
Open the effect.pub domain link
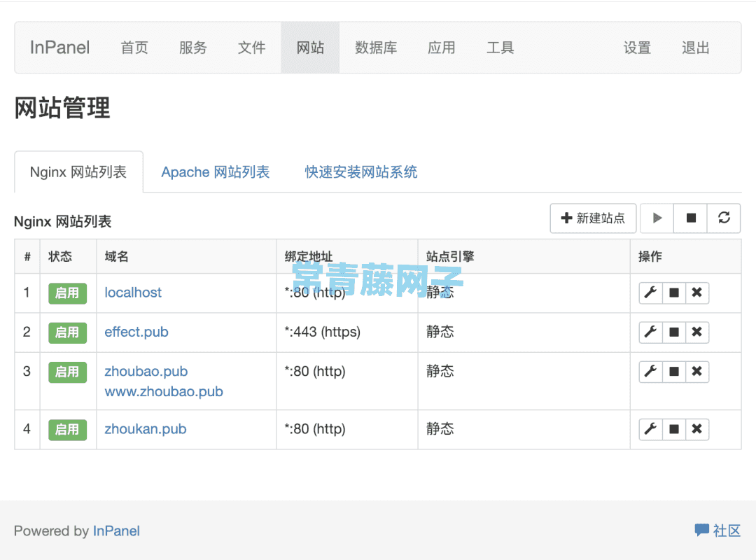(x=136, y=332)
